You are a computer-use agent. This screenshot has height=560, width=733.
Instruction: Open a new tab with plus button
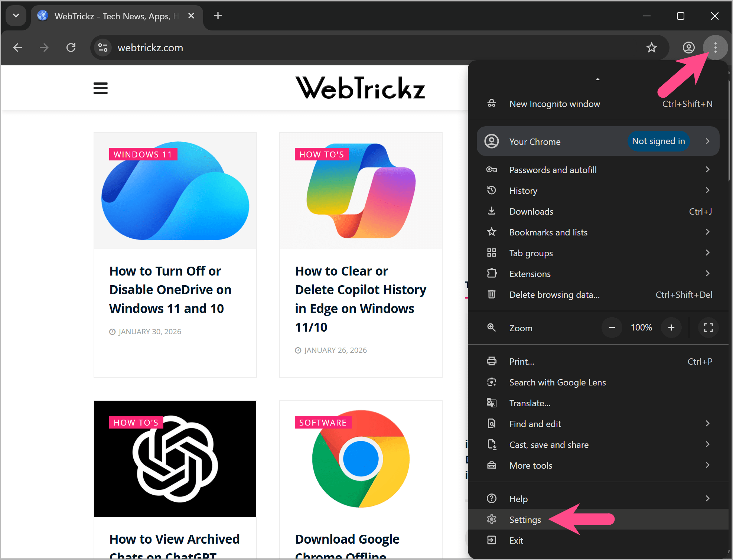click(x=218, y=16)
